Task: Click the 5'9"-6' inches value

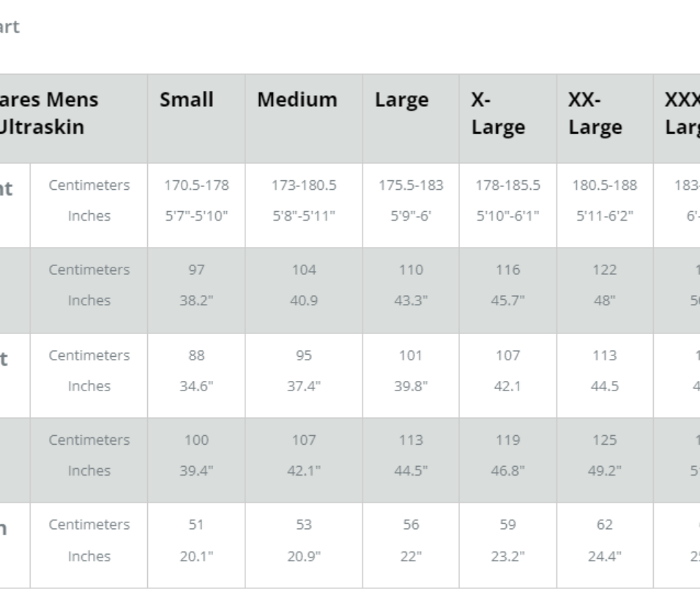Action: pyautogui.click(x=411, y=216)
